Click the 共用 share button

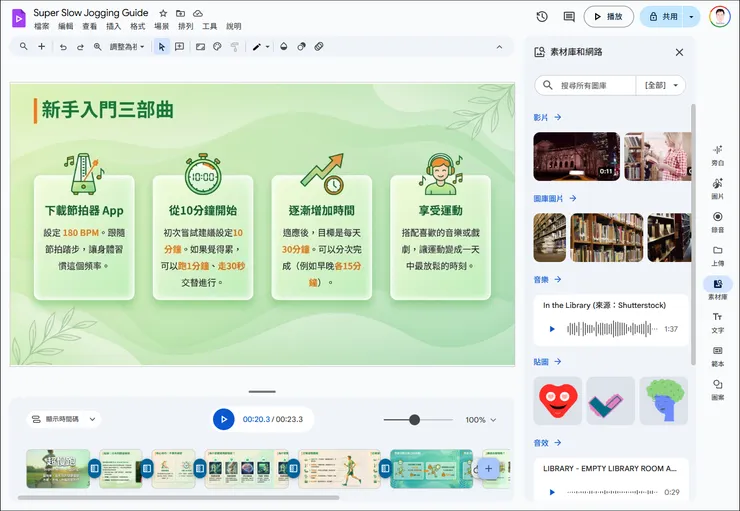(x=663, y=17)
